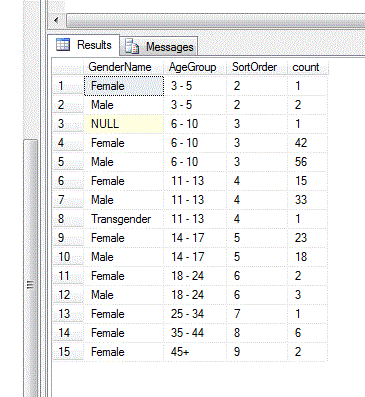Select row header 4
The image size is (365, 397).
[x=68, y=143]
